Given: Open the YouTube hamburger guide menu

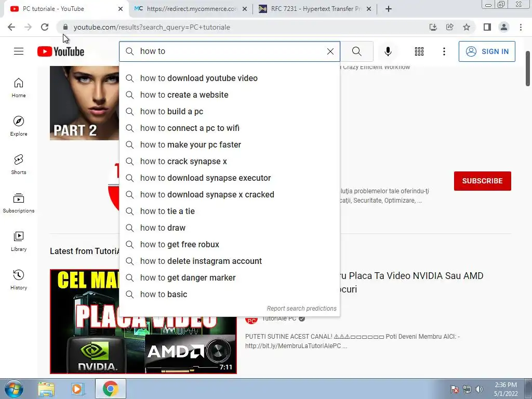Looking at the screenshot, I should [x=19, y=51].
